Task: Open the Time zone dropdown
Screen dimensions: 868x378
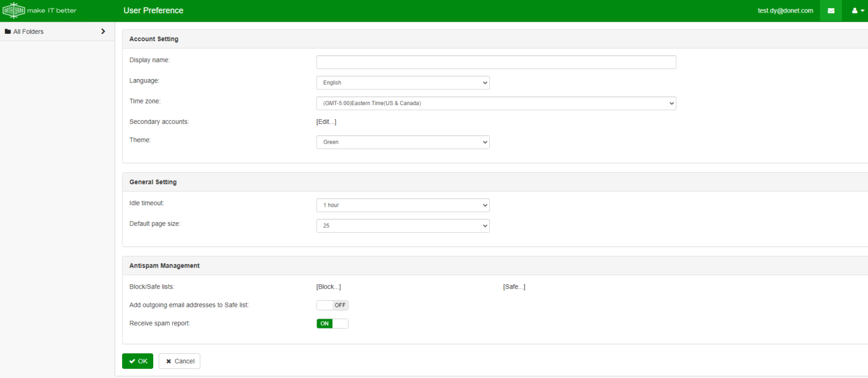Action: (496, 103)
